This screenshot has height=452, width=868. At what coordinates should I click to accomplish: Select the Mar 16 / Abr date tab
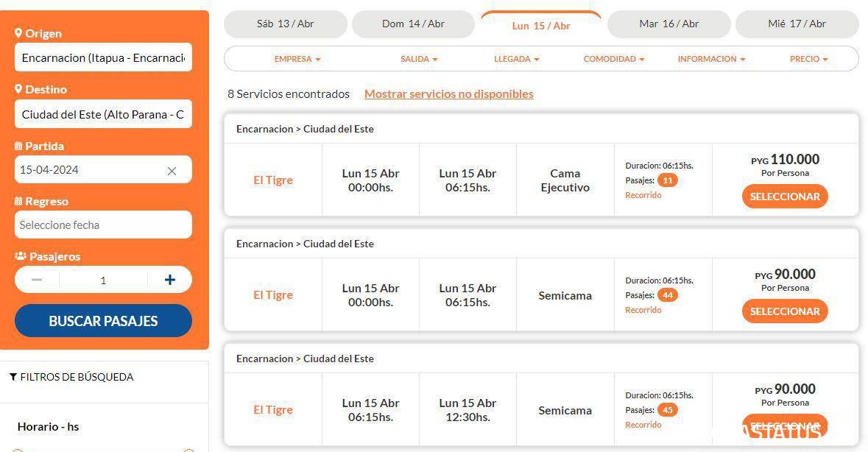point(668,24)
